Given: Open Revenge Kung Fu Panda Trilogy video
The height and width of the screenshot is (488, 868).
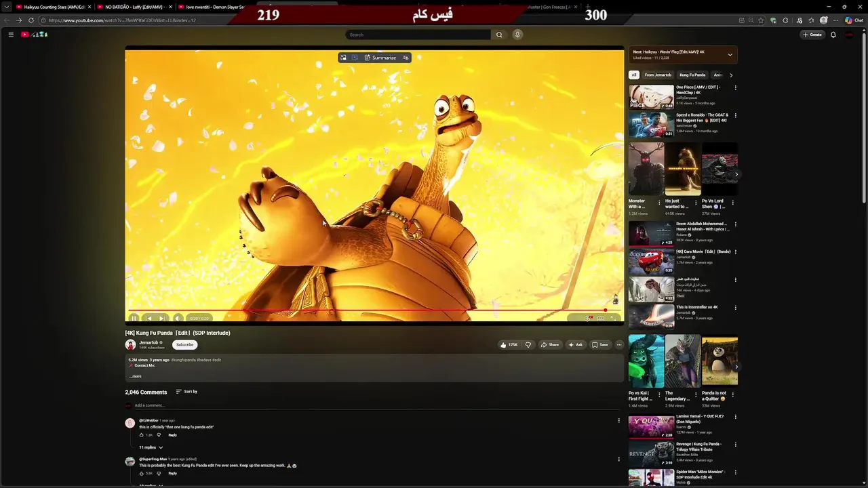Looking at the screenshot, I should pos(651,453).
